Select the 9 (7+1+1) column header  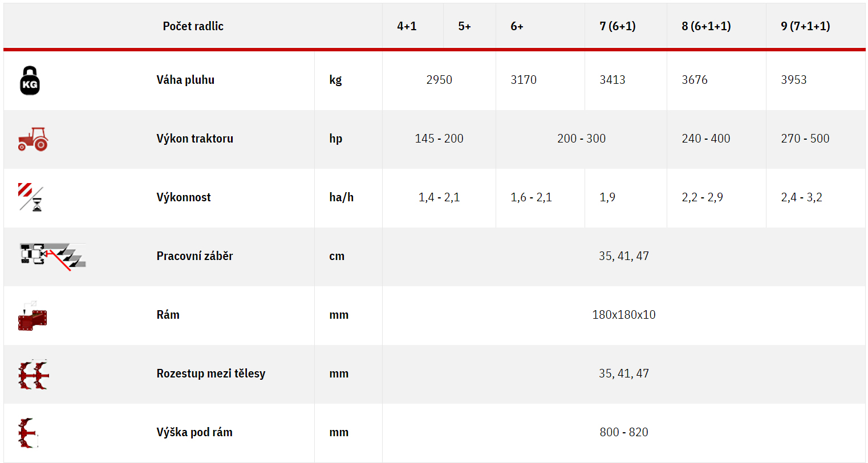pos(805,26)
